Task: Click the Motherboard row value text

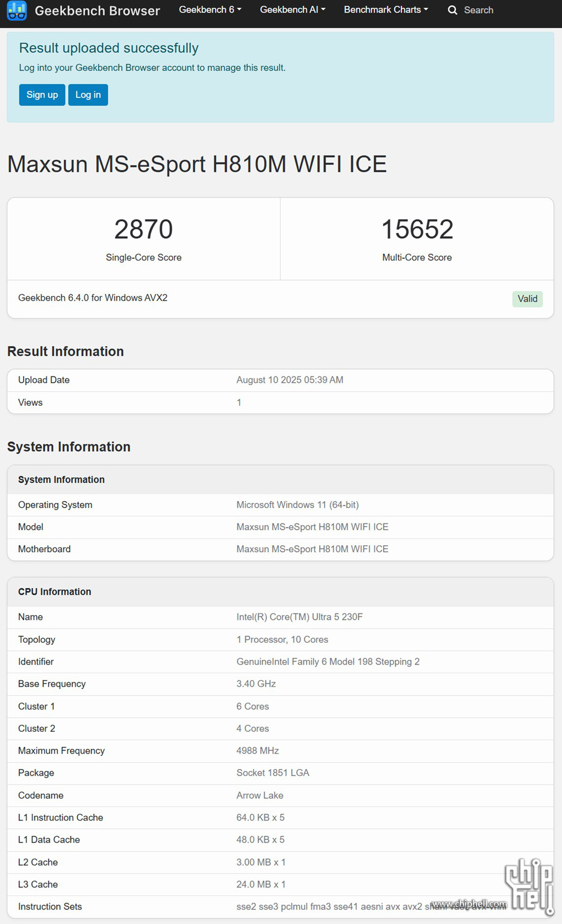Action: 313,549
